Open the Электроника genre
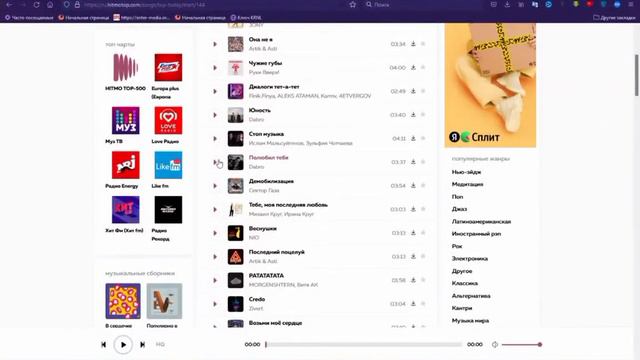 tap(469, 259)
